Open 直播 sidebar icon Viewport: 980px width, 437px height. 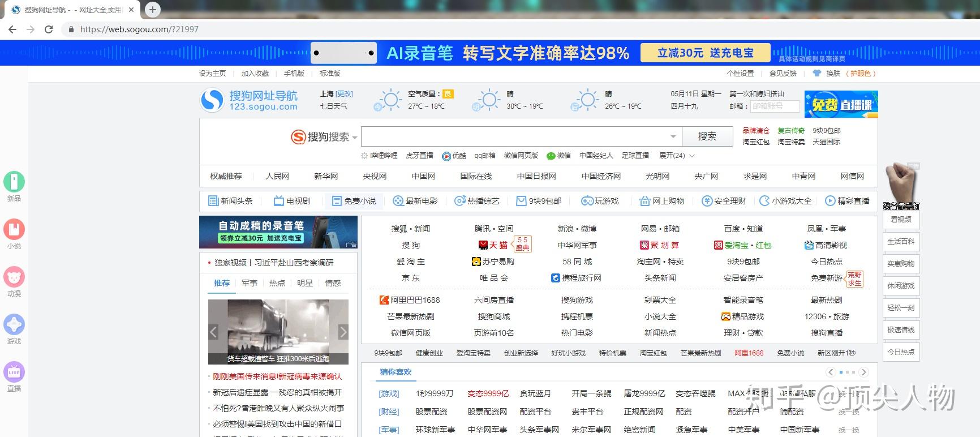click(14, 372)
